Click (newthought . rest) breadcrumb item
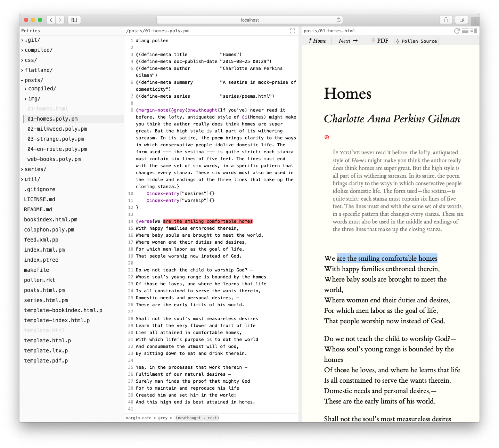 197,418
